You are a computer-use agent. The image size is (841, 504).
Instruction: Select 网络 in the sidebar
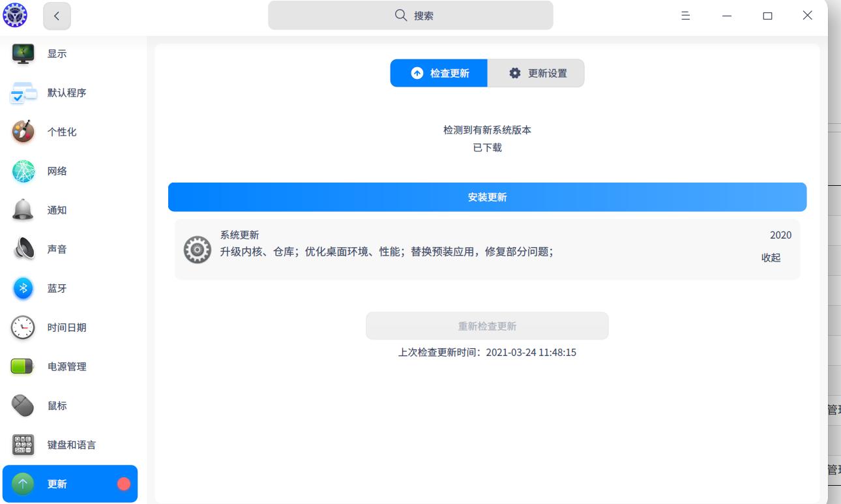(x=70, y=171)
